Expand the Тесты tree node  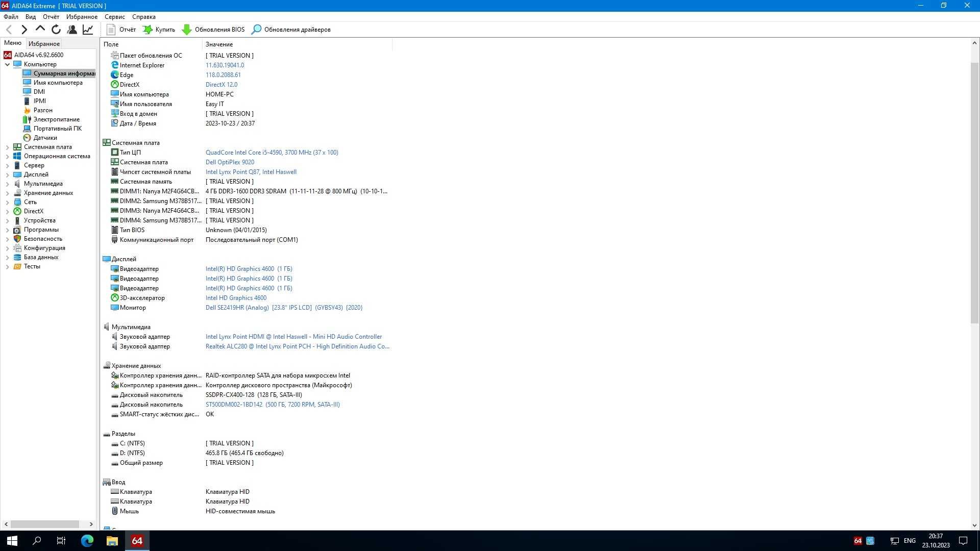(7, 266)
